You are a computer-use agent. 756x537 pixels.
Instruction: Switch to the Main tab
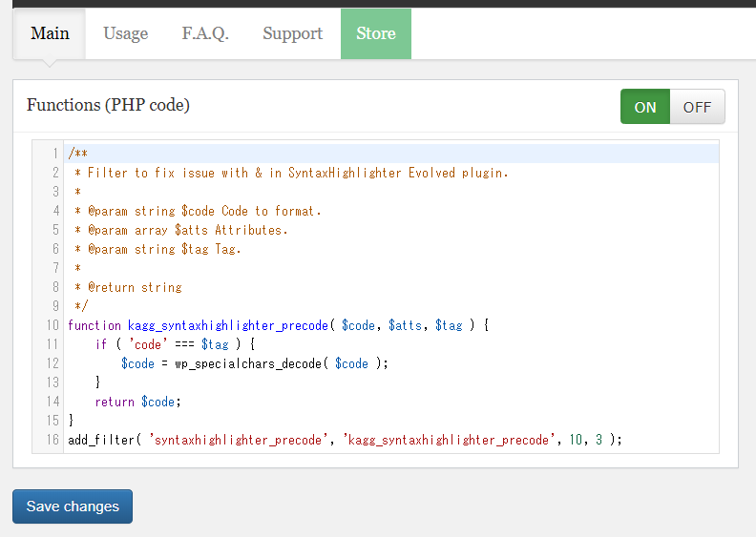click(50, 33)
